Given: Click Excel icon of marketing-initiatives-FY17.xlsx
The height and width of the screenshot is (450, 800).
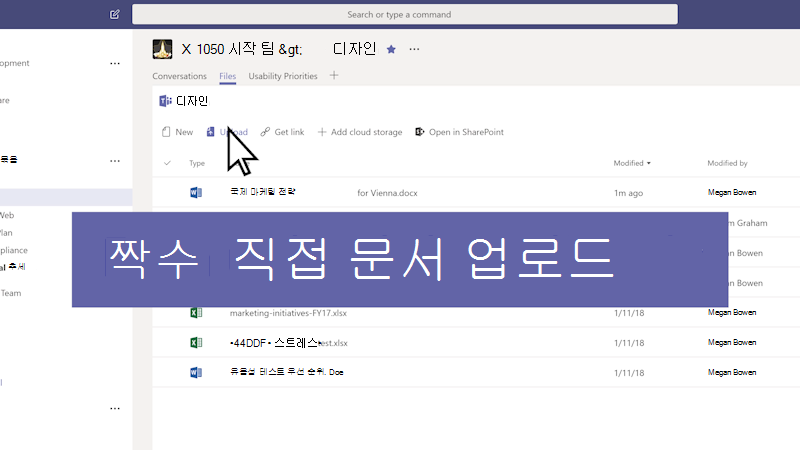Looking at the screenshot, I should [196, 312].
